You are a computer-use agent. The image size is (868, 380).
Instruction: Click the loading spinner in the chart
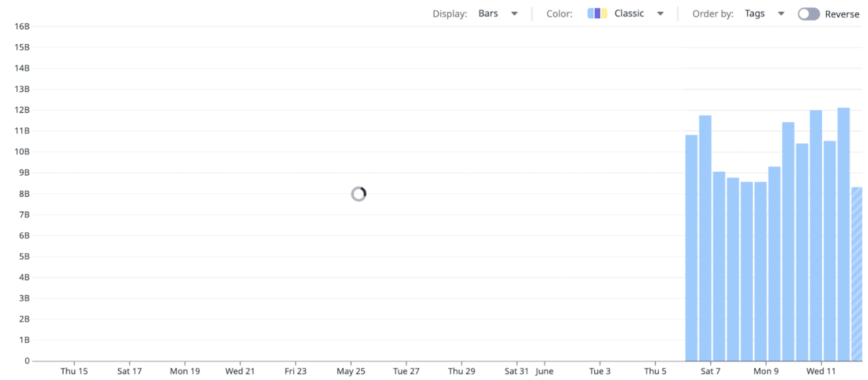coord(359,194)
